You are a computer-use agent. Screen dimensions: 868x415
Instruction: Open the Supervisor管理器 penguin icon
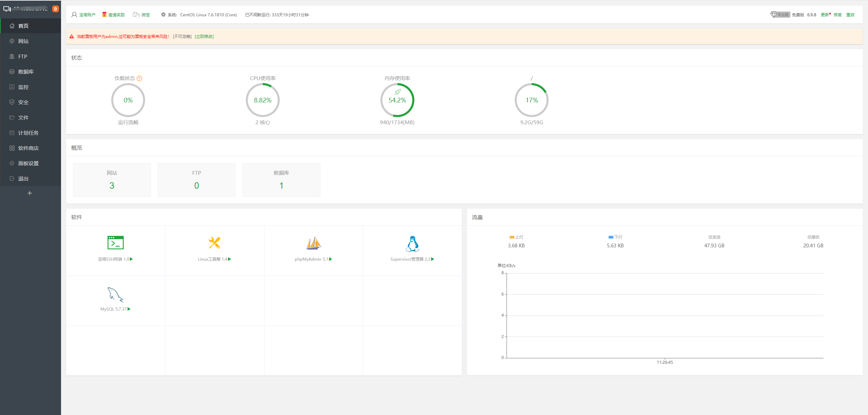(413, 244)
